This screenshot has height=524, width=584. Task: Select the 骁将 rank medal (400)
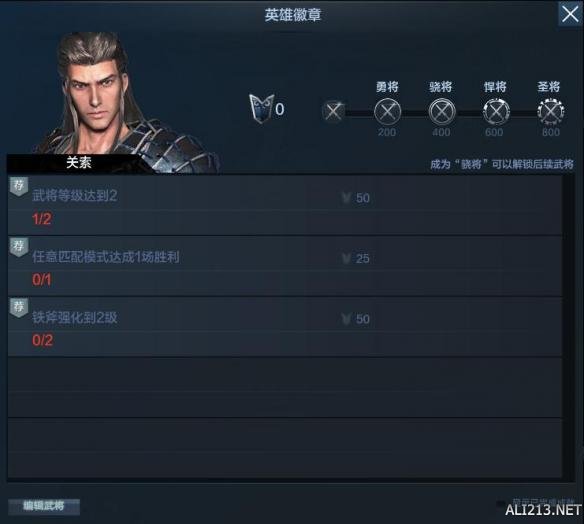[442, 111]
